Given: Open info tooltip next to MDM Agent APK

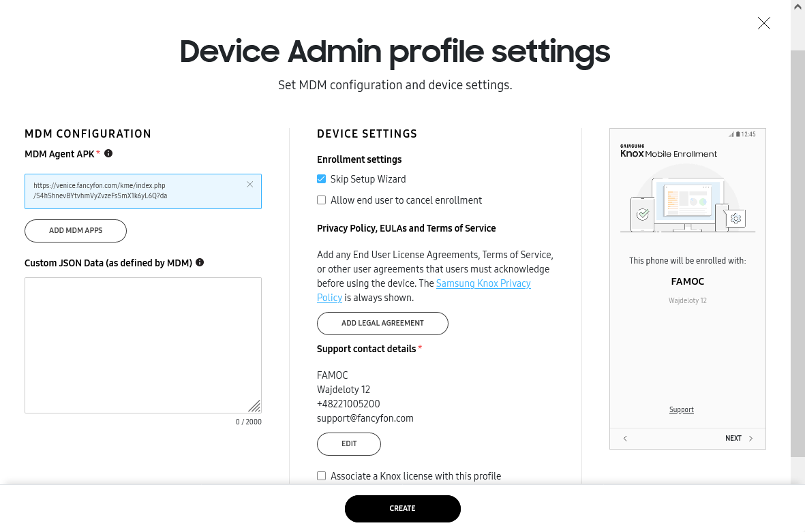Looking at the screenshot, I should 108,153.
